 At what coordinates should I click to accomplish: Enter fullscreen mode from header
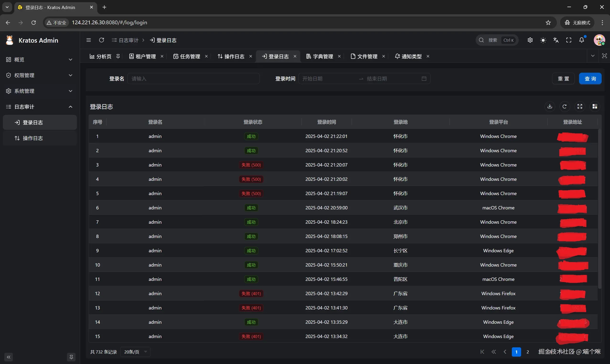[569, 40]
